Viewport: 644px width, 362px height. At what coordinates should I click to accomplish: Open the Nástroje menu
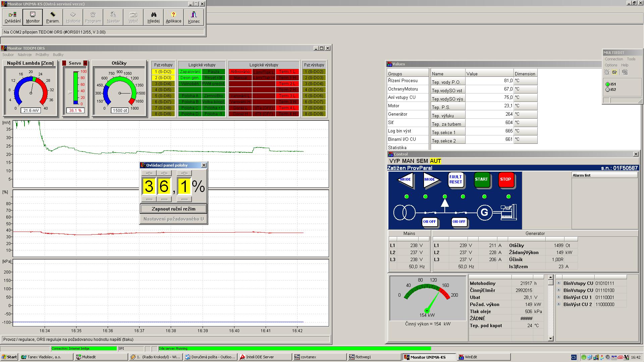[x=24, y=55]
